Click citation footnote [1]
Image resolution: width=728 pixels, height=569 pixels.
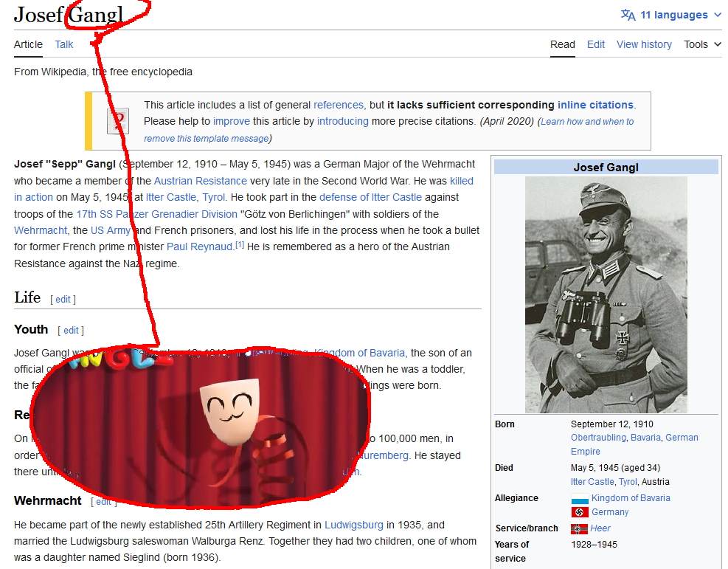click(240, 244)
